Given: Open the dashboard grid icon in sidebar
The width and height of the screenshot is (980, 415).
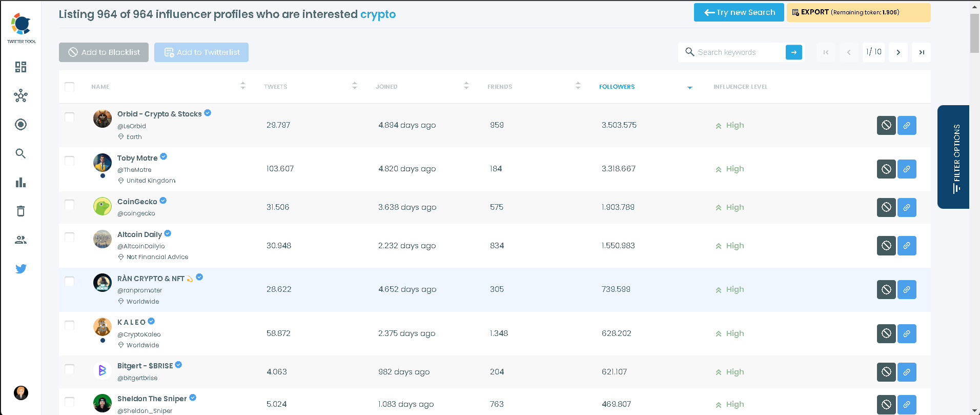Looking at the screenshot, I should click(21, 67).
